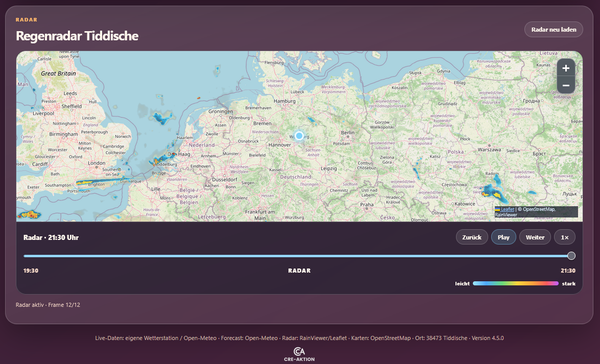Click the centered RADAR label under the timeline

(299, 271)
